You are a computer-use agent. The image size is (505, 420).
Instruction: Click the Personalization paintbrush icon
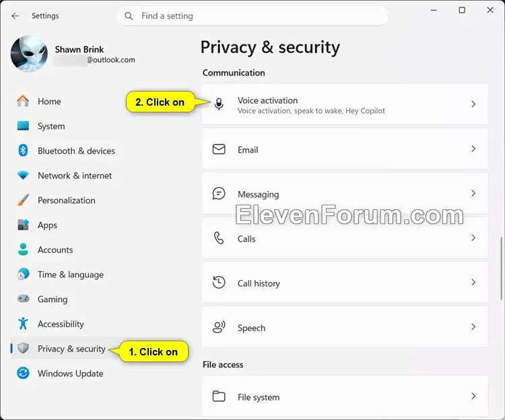click(23, 200)
